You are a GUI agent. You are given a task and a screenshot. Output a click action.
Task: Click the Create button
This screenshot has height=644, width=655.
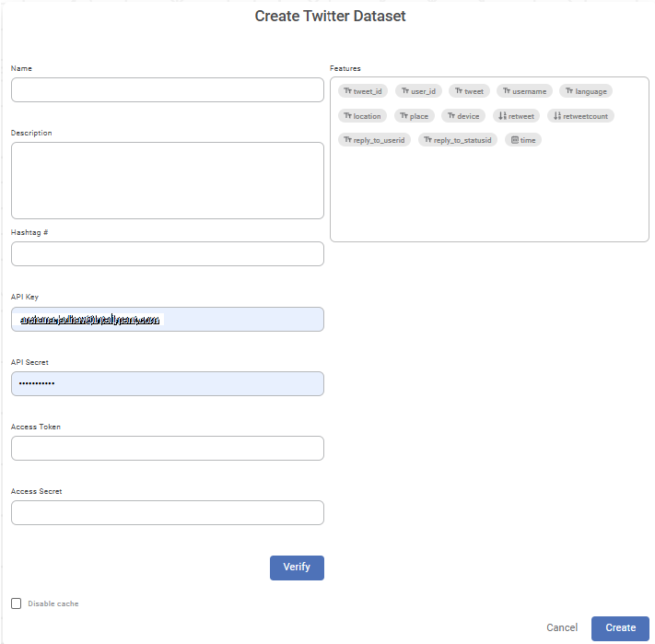coord(620,627)
